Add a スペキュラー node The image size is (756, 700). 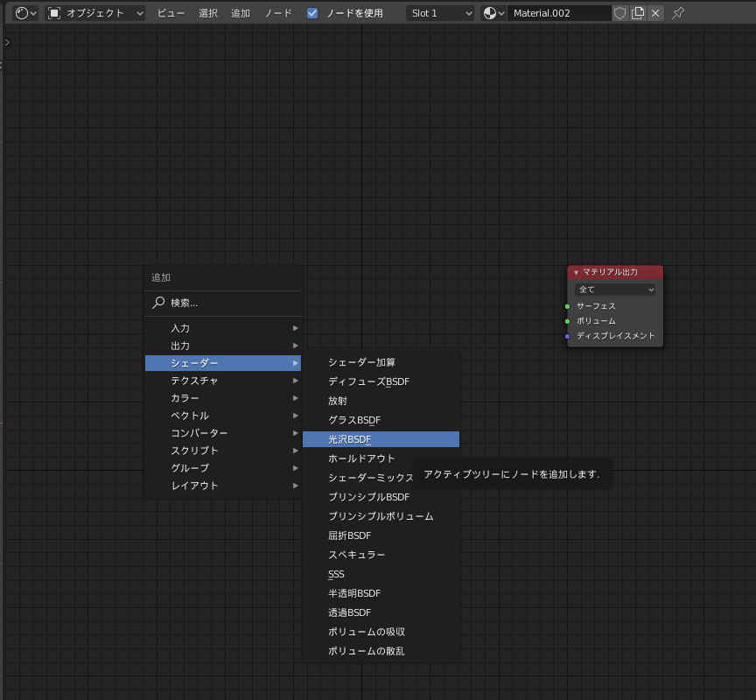[x=381, y=555]
